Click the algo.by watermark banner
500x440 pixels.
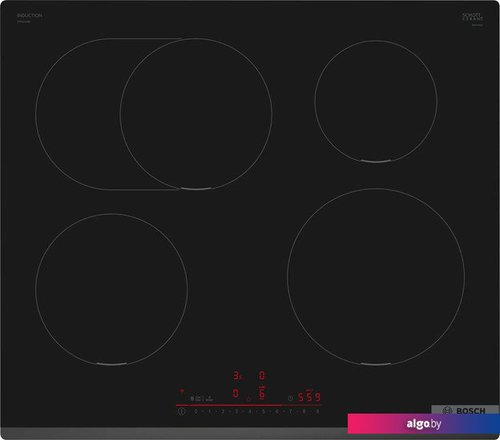coord(423,424)
